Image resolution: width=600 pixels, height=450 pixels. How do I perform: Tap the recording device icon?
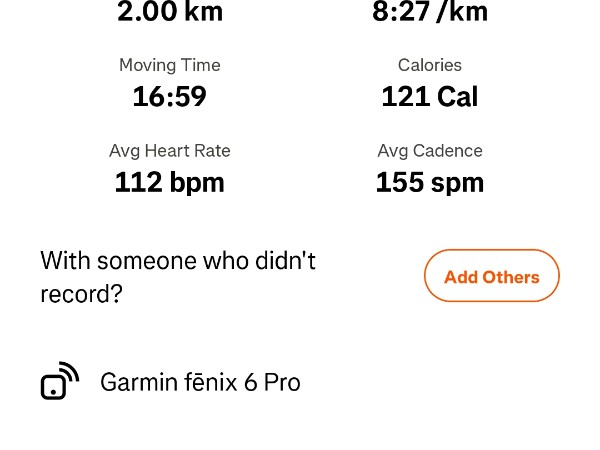pos(59,382)
